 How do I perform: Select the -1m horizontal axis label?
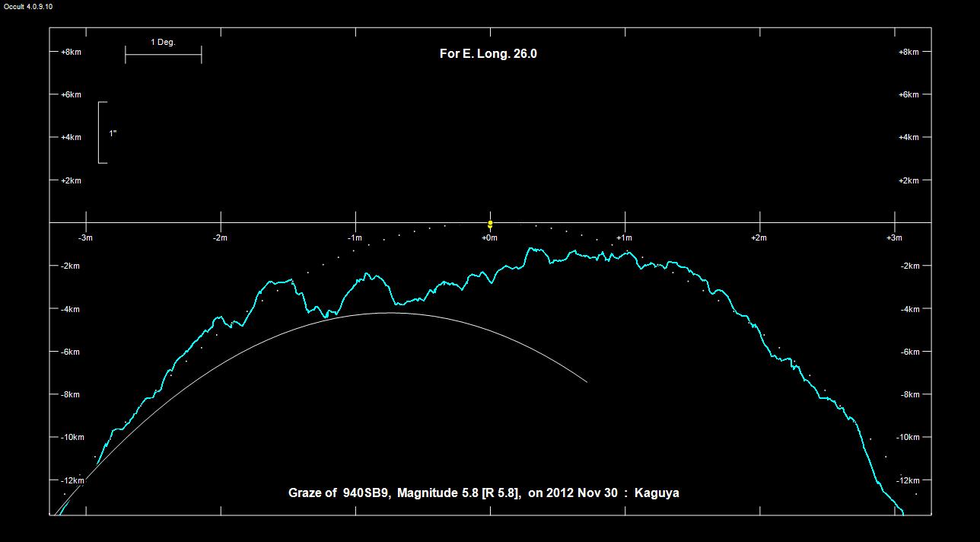(355, 238)
